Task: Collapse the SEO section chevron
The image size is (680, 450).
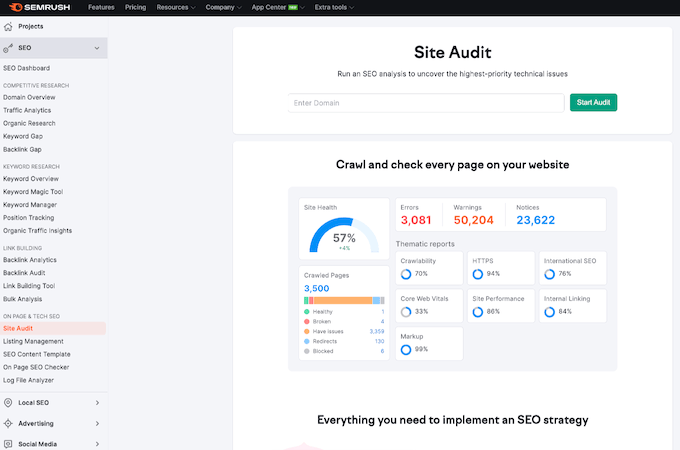Action: coord(97,48)
